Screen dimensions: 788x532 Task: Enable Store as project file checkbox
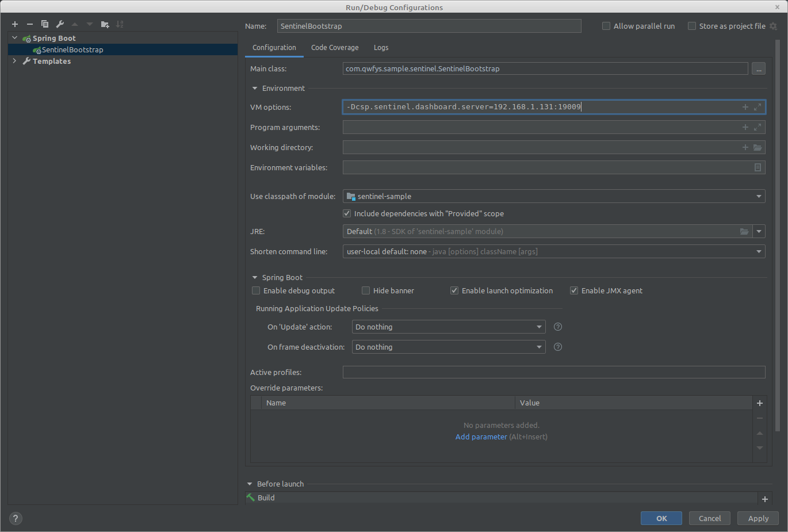click(692, 26)
